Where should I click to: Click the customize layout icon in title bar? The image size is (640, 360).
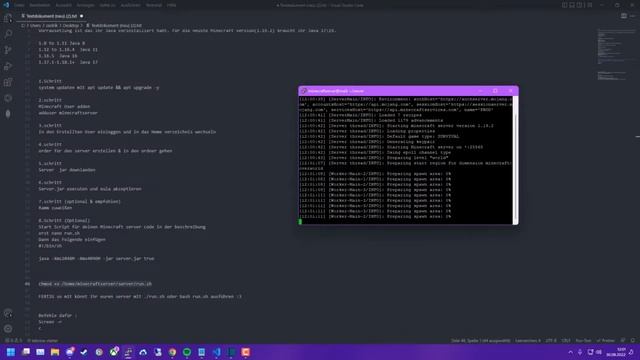coord(589,5)
